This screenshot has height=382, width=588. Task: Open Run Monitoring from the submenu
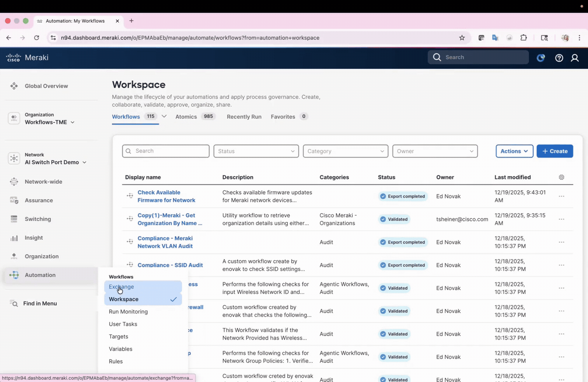click(x=128, y=312)
